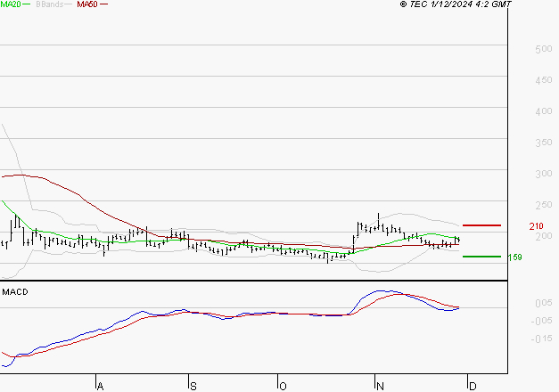Click the red line sample beside MA50
Viewport: 559px width, 392px height.
pos(103,5)
